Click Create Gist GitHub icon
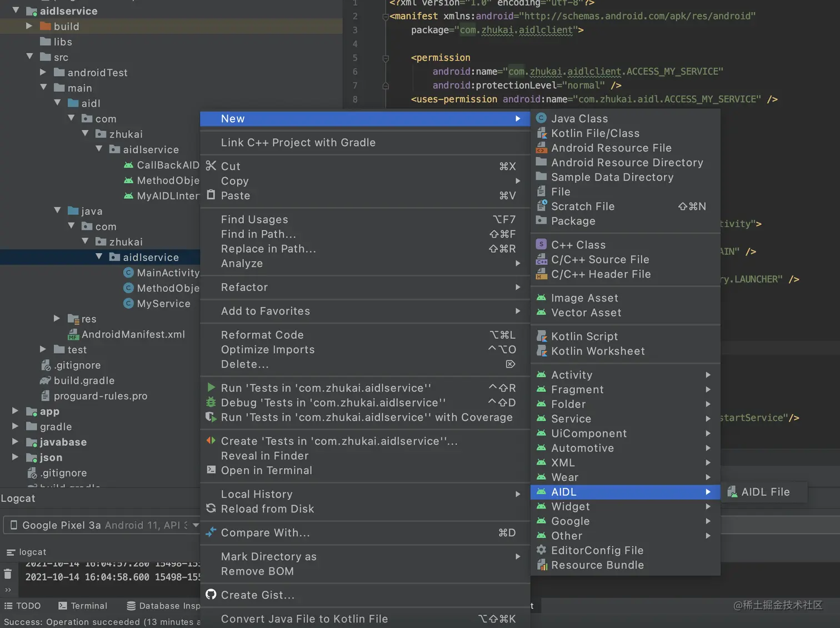This screenshot has height=628, width=840. click(x=211, y=594)
